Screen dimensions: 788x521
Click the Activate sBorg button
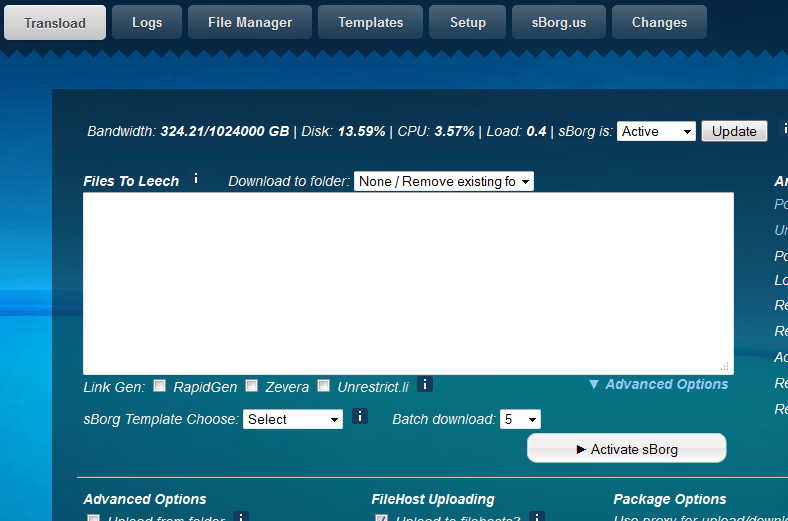click(627, 448)
